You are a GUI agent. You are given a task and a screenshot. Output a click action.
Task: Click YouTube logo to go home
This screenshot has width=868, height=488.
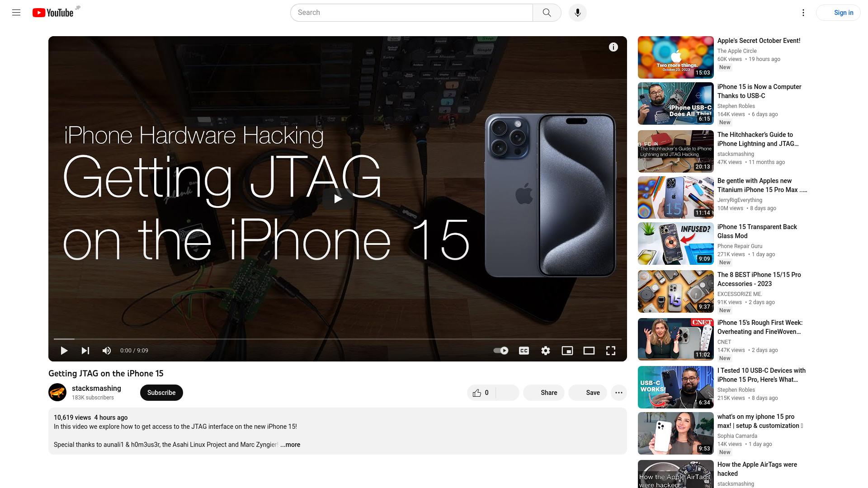point(53,13)
